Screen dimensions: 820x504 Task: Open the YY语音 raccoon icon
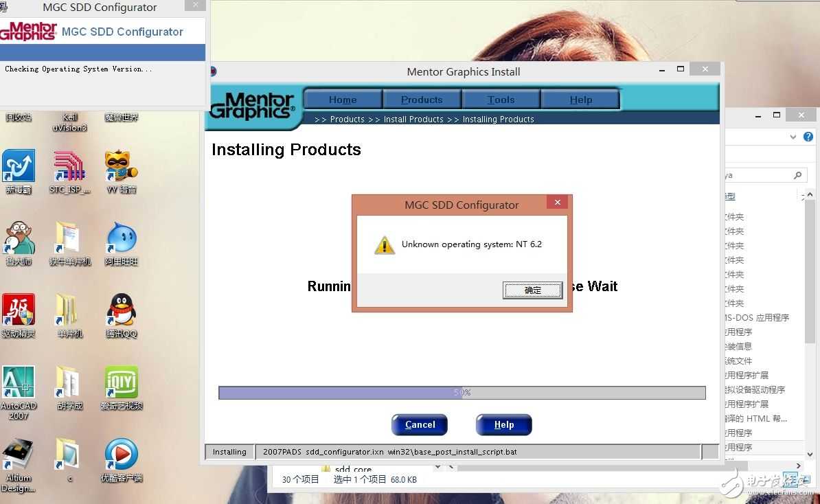pos(122,171)
